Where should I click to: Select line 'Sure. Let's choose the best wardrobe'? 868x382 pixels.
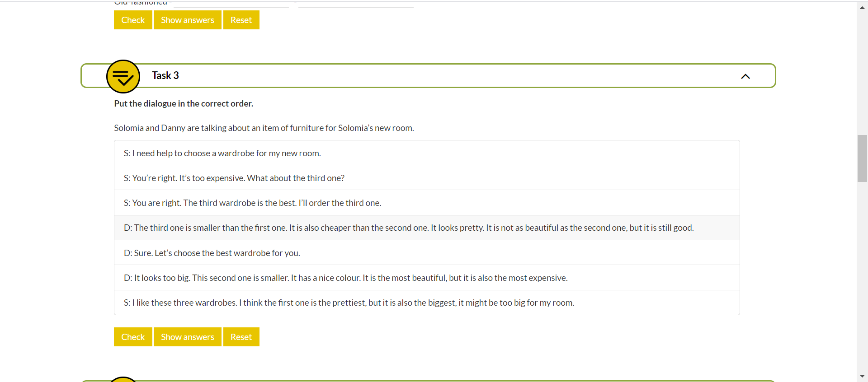point(427,253)
